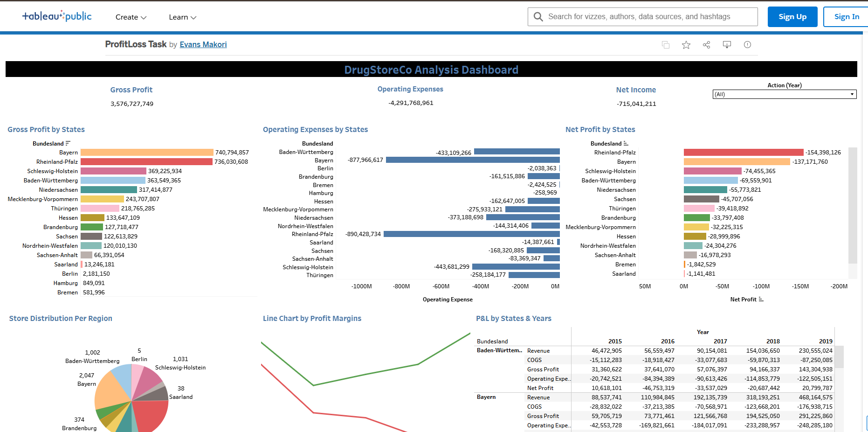Click the Niedersachsen teal gross profit bar
The height and width of the screenshot is (432, 868).
[109, 190]
